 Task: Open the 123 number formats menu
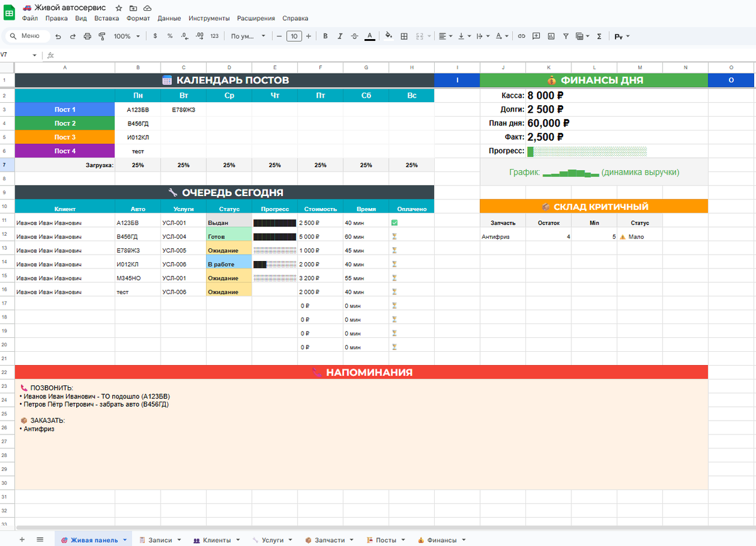click(214, 37)
